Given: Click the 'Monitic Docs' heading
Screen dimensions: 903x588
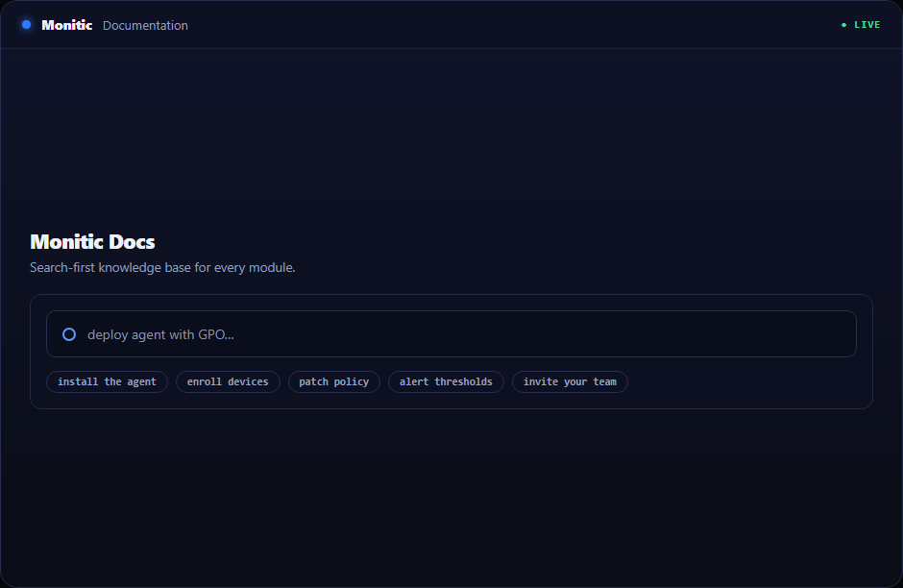Looking at the screenshot, I should [92, 242].
